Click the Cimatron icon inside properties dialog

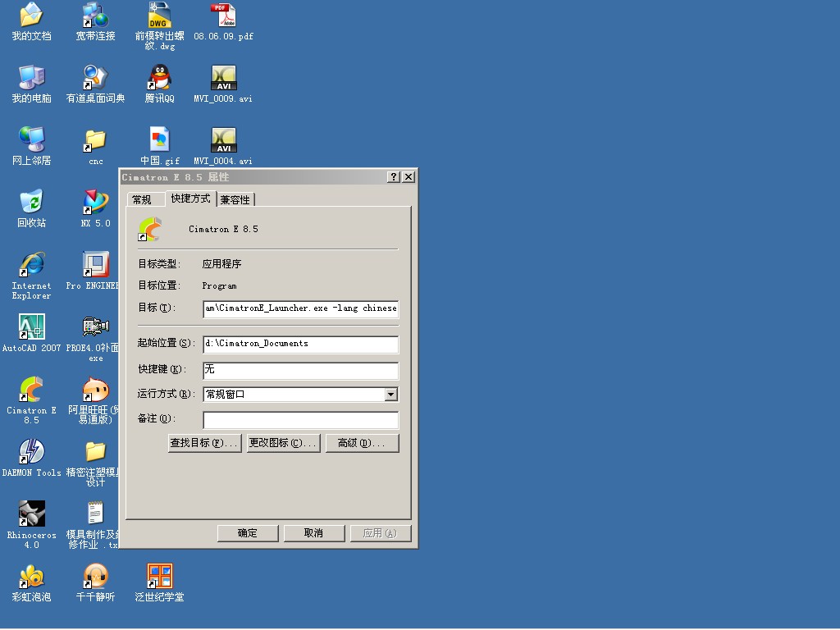pyautogui.click(x=150, y=230)
